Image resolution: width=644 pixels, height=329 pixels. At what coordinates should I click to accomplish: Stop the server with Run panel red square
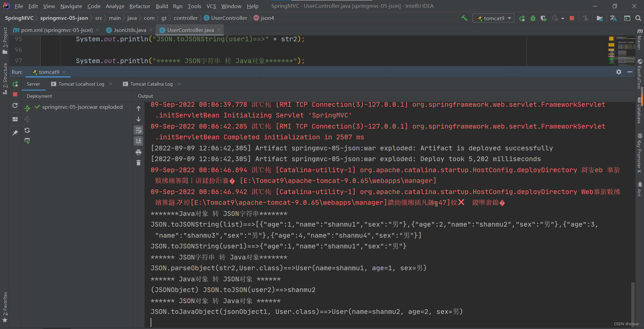coord(15,95)
